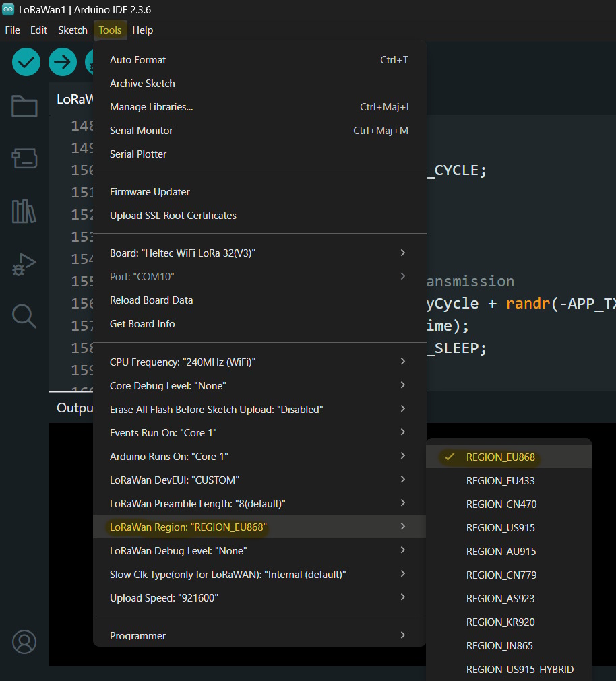This screenshot has height=681, width=616.
Task: Expand the Board: Heltec WiFi LoRa 32(V3) submenu
Action: pos(259,253)
